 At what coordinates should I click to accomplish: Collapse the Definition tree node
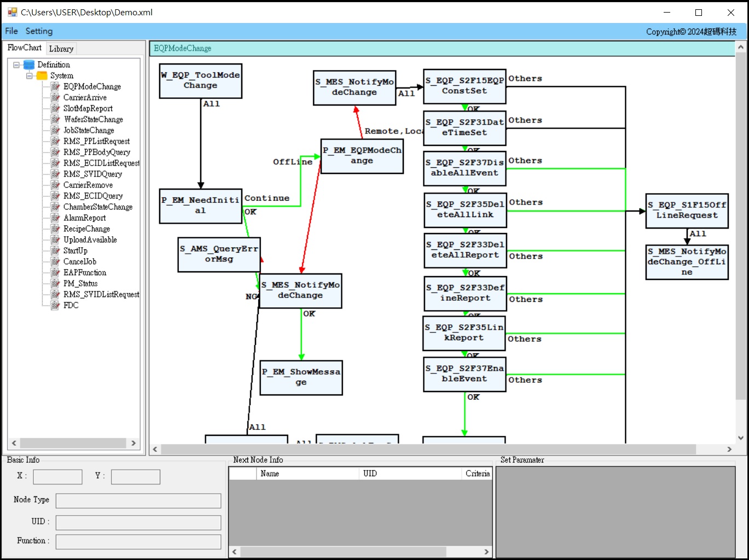pyautogui.click(x=16, y=65)
